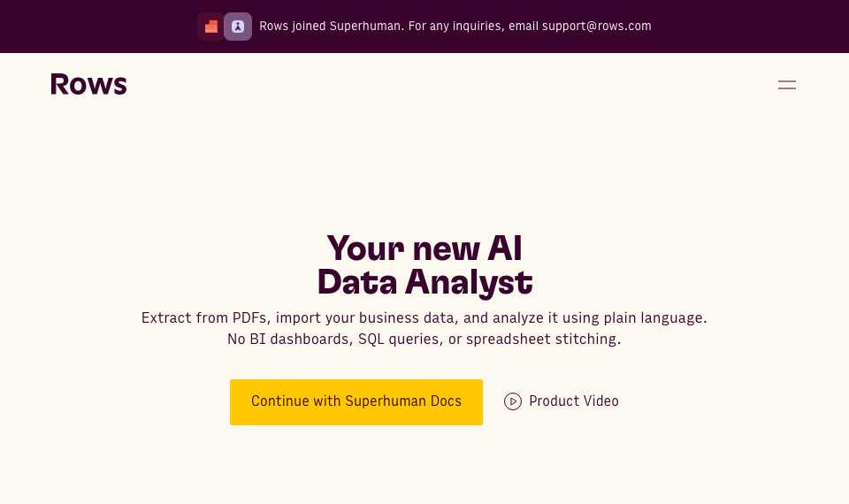849x504 pixels.
Task: Click the 'Rows joined Superhuman' announcement text
Action: pos(332,26)
